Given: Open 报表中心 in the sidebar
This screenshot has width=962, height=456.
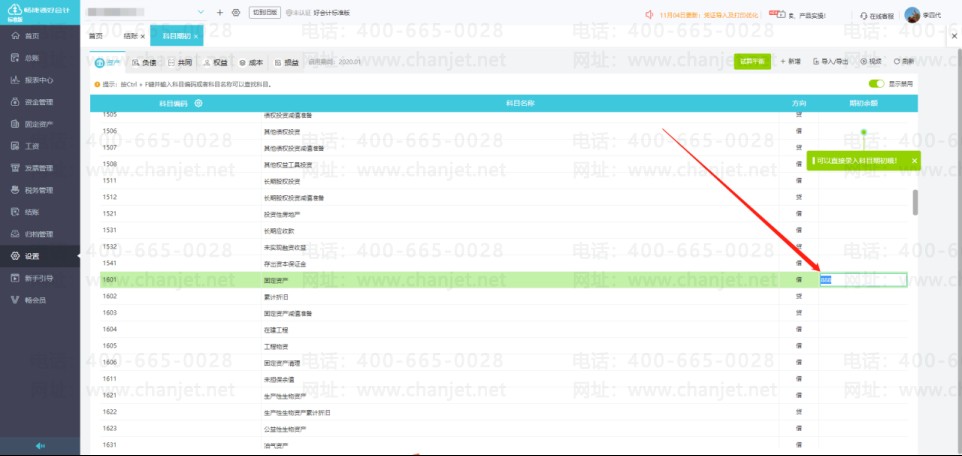Looking at the screenshot, I should click(x=39, y=80).
